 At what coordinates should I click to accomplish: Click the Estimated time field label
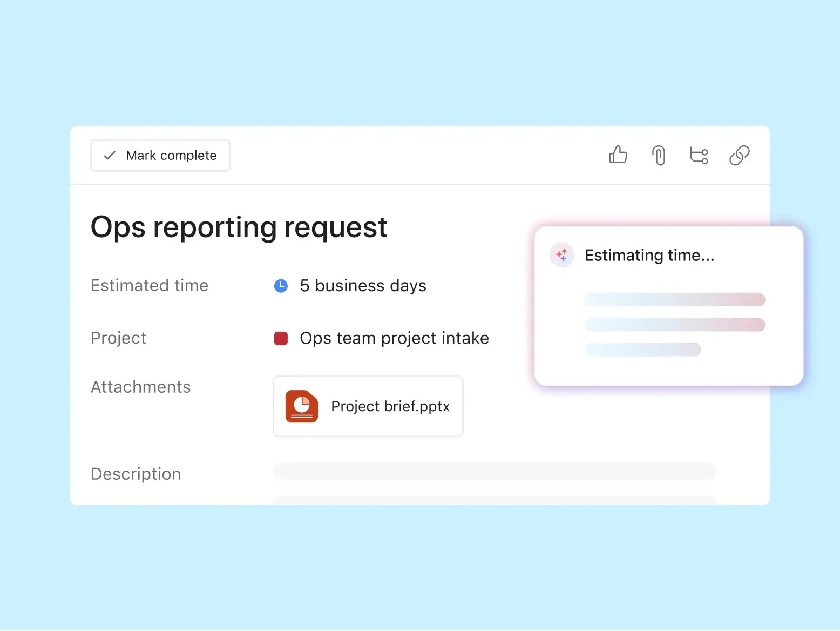coord(150,286)
